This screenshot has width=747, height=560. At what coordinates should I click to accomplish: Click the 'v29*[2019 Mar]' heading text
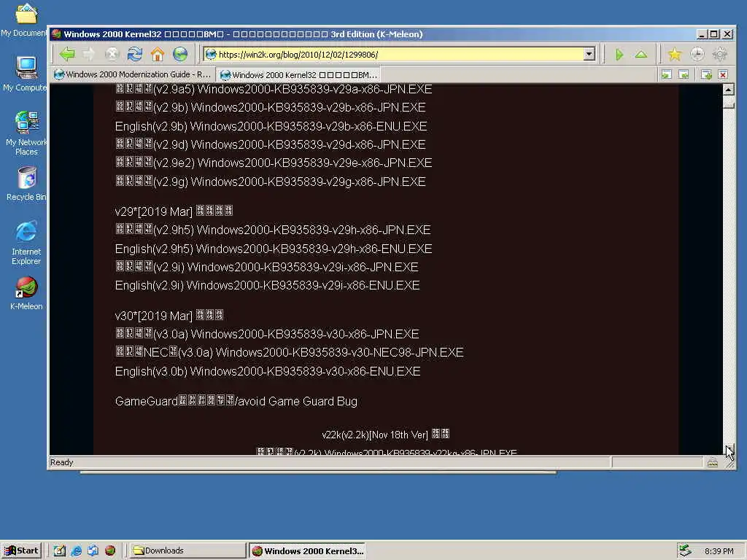click(x=153, y=211)
